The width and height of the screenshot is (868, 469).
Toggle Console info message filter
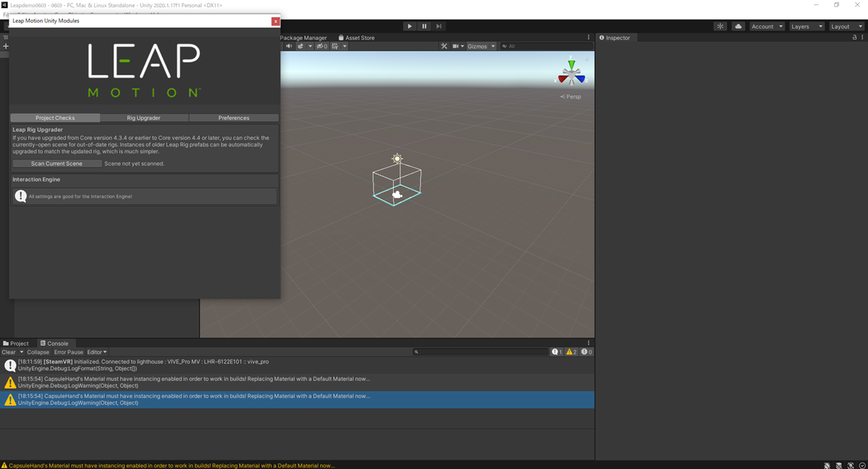tap(557, 352)
